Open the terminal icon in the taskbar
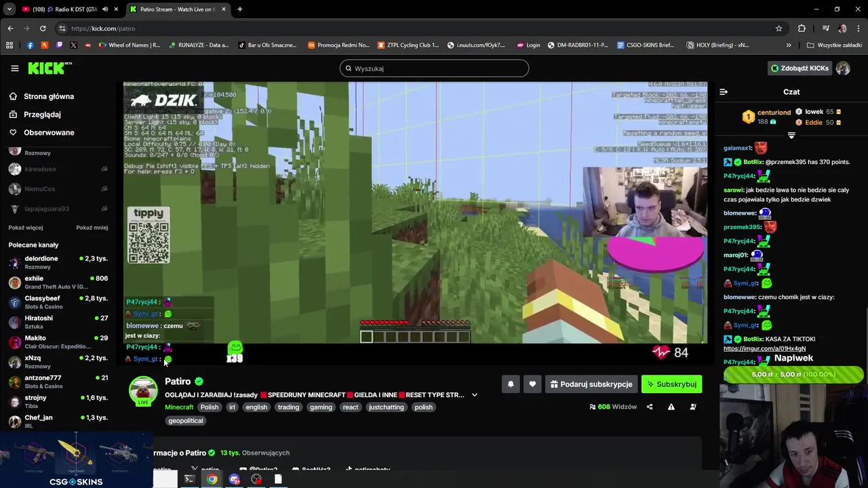Screen dimensions: 868x488 [x=189, y=479]
